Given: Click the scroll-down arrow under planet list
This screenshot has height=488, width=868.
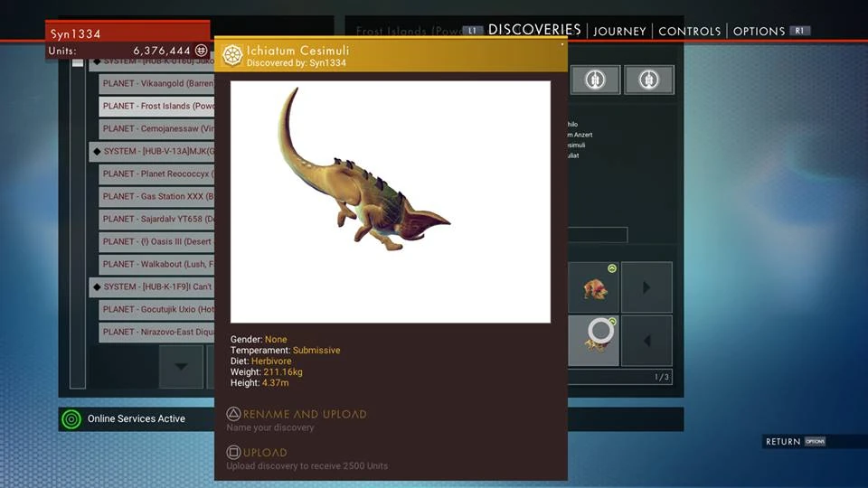Looking at the screenshot, I should tap(181, 366).
